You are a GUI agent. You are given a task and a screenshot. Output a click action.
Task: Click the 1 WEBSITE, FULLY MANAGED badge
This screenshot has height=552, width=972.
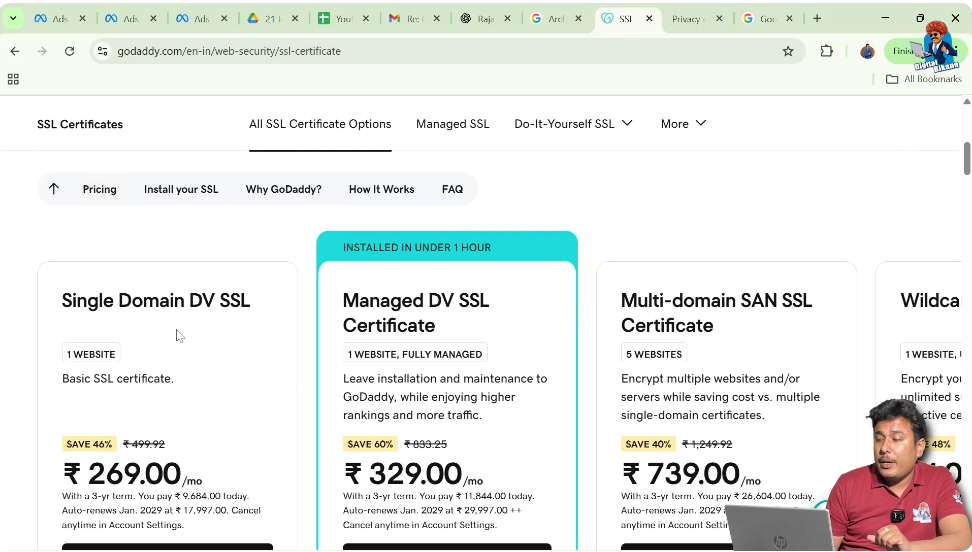tap(415, 354)
